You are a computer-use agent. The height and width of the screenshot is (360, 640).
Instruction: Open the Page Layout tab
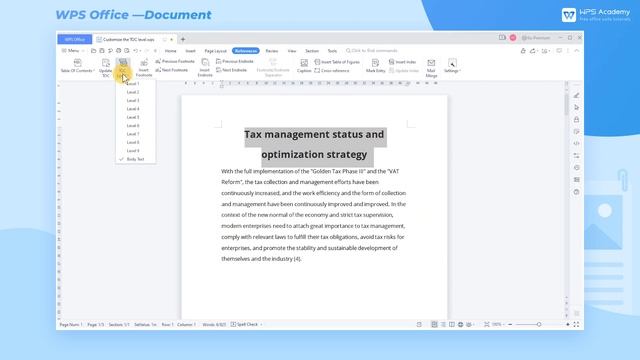(x=216, y=51)
